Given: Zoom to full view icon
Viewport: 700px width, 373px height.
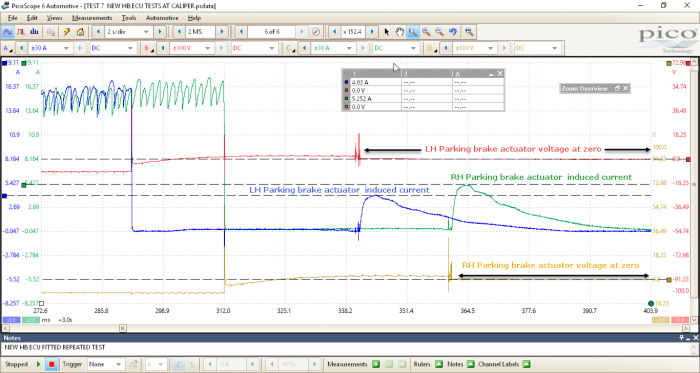Looking at the screenshot, I should [469, 32].
